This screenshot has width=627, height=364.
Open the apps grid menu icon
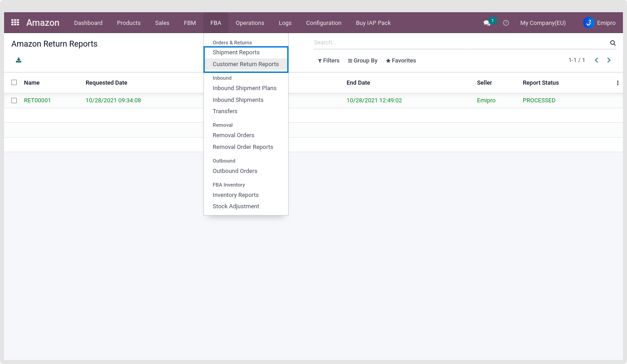15,23
